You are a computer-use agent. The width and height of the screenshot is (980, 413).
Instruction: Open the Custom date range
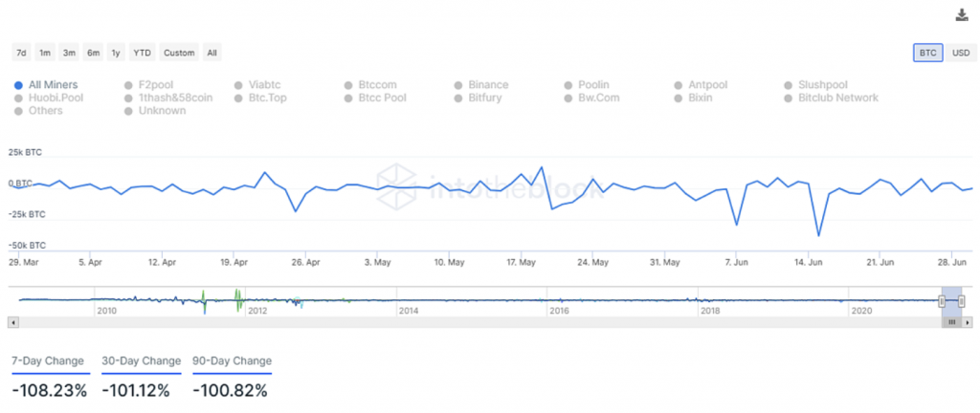178,53
